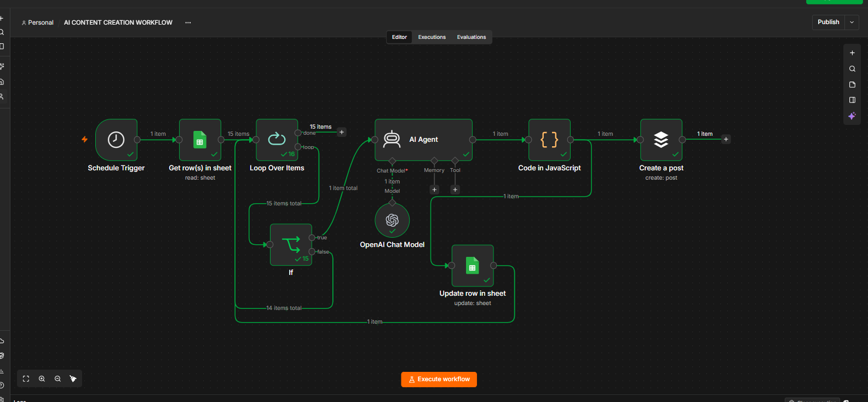868x402 pixels.
Task: Add a node after Loop done output
Action: coord(342,132)
